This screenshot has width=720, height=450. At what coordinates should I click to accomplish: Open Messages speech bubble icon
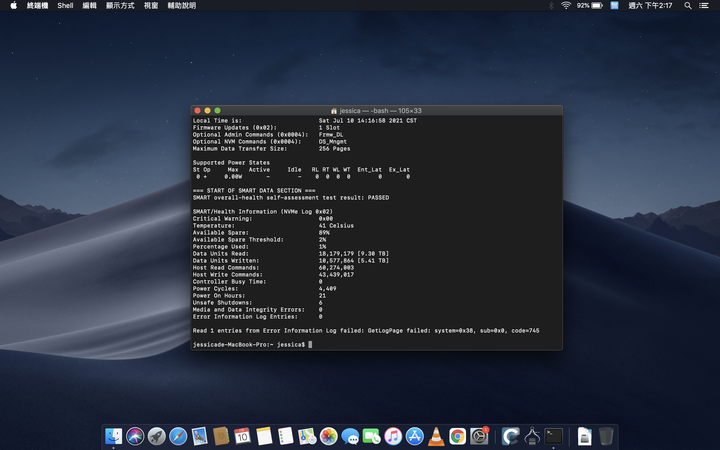(x=350, y=436)
